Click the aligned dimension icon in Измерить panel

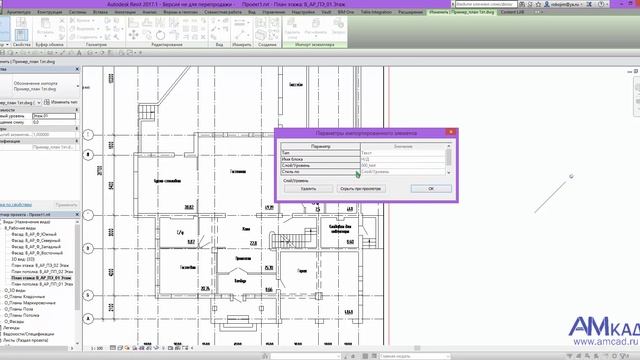coord(240,35)
